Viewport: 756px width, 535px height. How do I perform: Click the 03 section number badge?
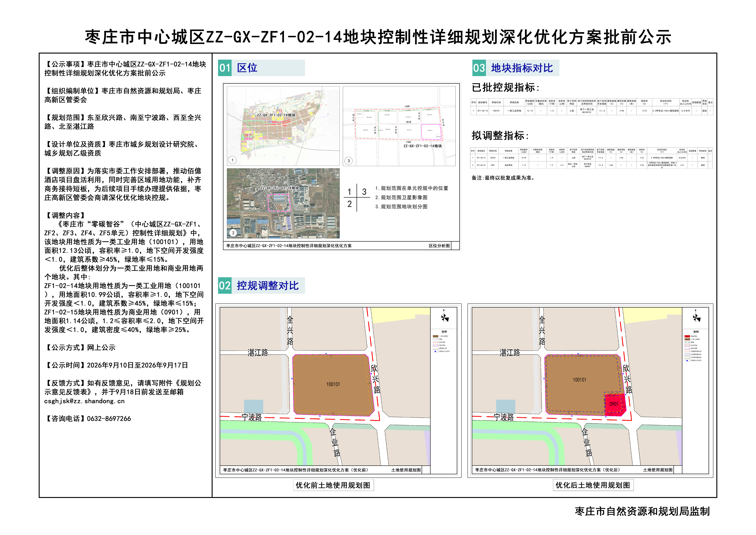coord(479,68)
